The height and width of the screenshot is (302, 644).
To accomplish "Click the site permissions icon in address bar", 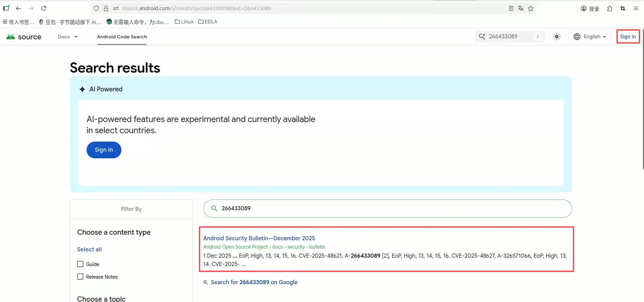I will click(x=116, y=8).
